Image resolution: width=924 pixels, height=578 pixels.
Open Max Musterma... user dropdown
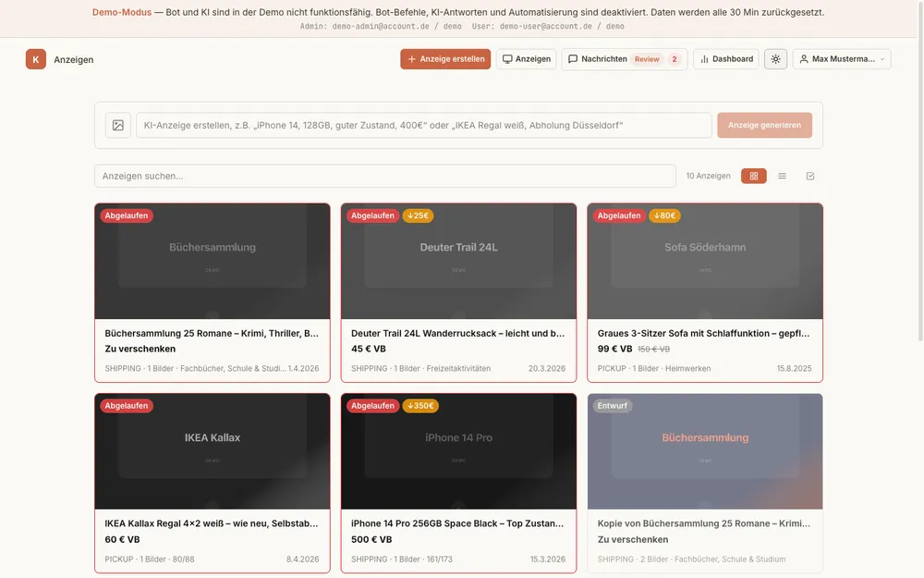coord(842,59)
